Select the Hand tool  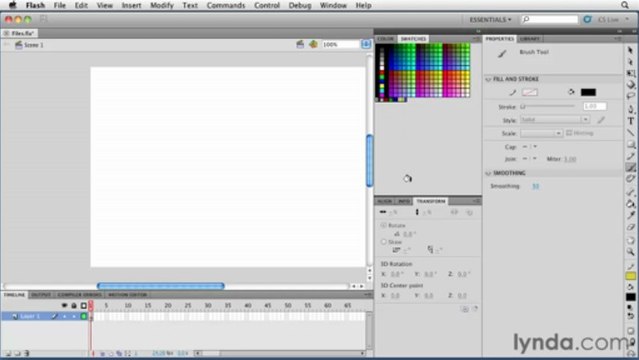coord(630,241)
